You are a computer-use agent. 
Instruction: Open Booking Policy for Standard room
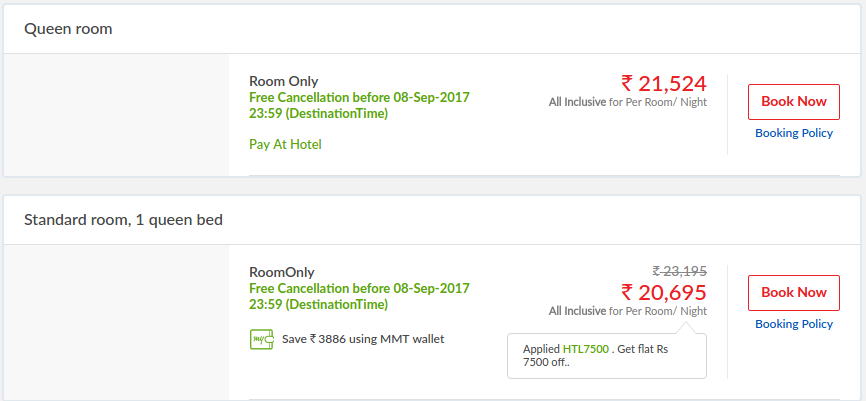[x=794, y=324]
